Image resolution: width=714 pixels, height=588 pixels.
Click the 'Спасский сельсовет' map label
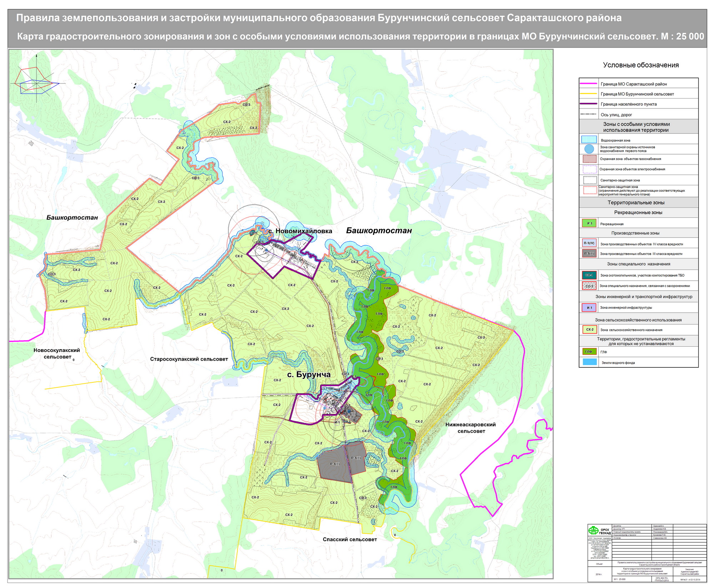point(350,539)
